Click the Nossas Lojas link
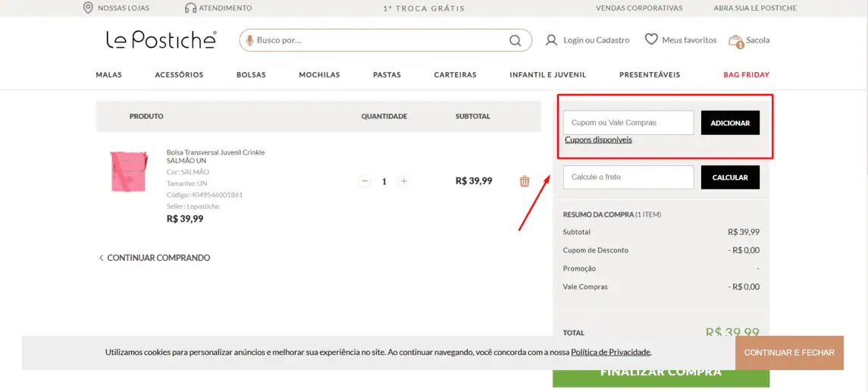Image resolution: width=868 pixels, height=392 pixels. click(124, 8)
